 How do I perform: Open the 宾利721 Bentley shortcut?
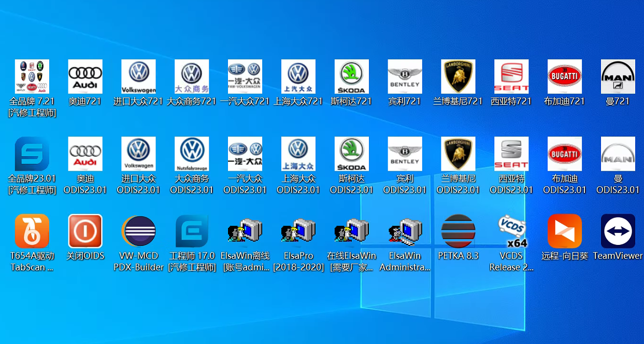[x=405, y=77]
